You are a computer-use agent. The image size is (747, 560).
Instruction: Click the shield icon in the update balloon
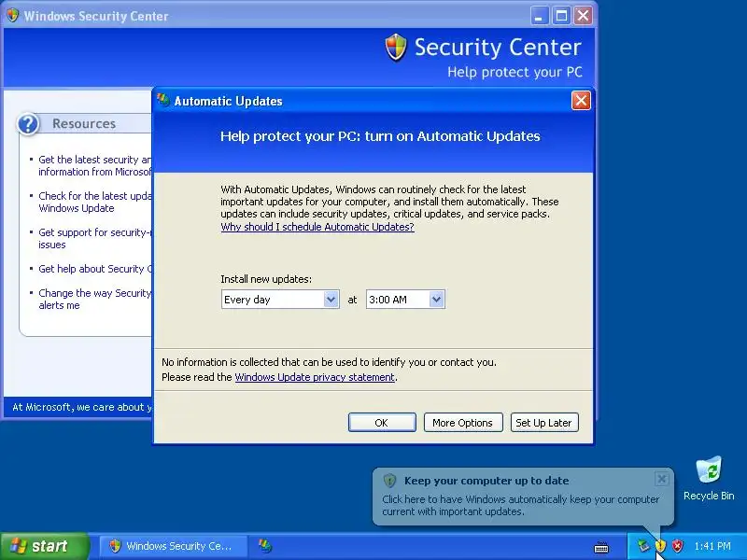click(389, 481)
